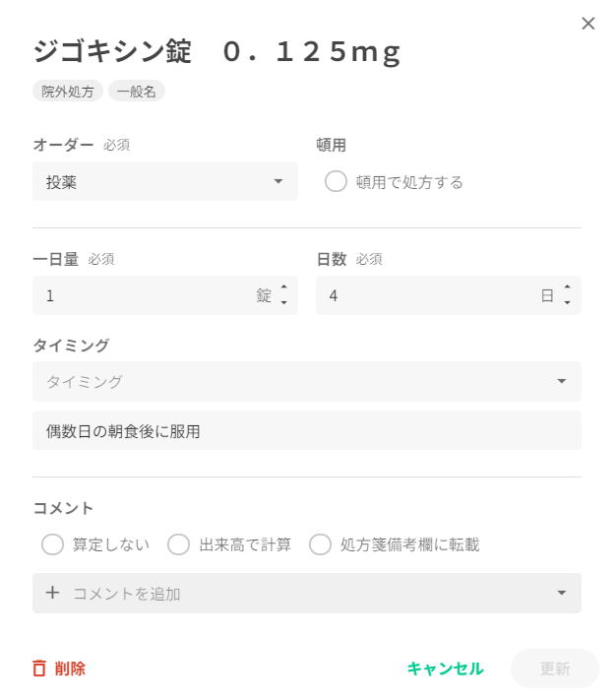Select the 出来高で計算 radio option
Image resolution: width=616 pixels, height=700 pixels.
179,544
